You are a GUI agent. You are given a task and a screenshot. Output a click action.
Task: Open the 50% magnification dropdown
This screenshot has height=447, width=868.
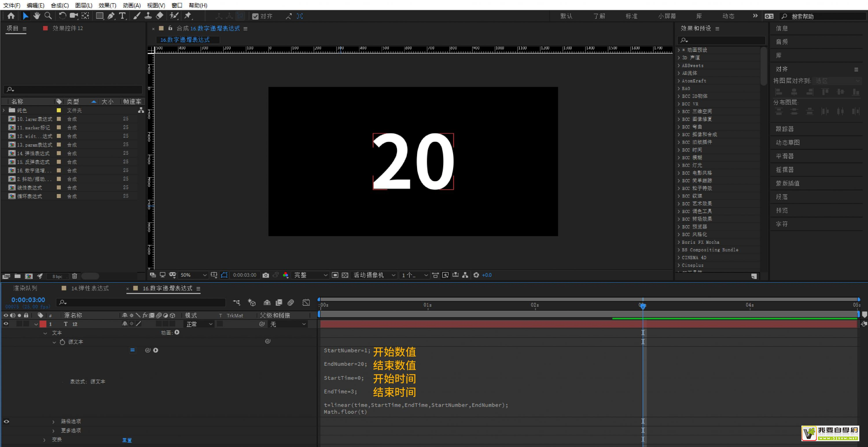coord(193,275)
